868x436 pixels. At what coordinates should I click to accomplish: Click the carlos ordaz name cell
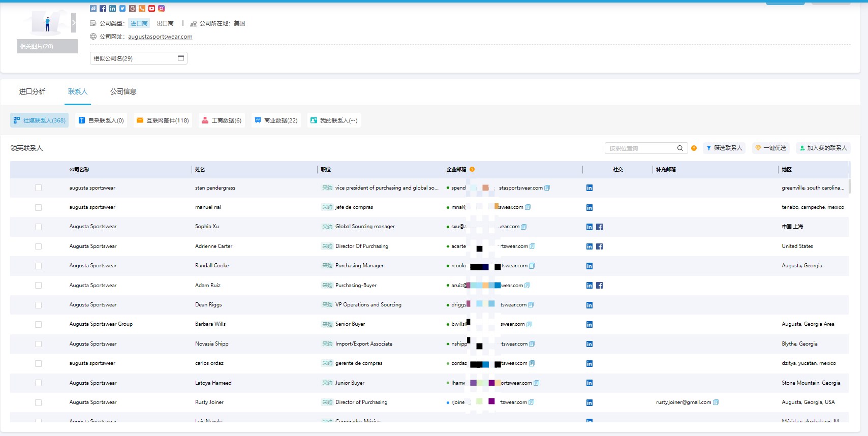[x=209, y=363]
